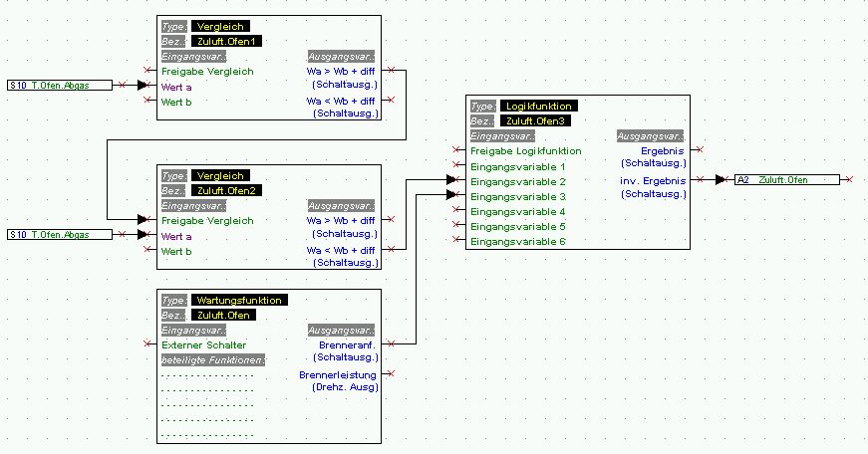Click the Ausgangsvar. header in Logikfunktion block
868x454 pixels.
click(651, 136)
